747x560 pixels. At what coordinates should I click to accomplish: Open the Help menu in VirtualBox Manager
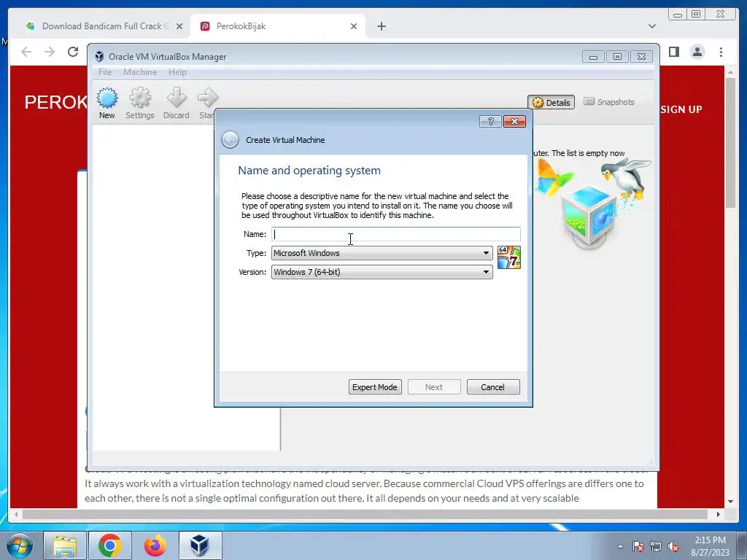177,72
